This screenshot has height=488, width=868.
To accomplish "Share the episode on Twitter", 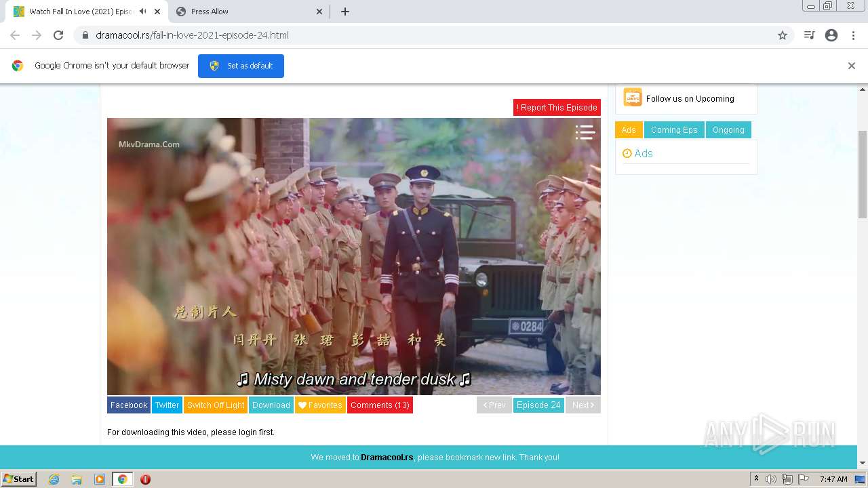I will pos(167,405).
